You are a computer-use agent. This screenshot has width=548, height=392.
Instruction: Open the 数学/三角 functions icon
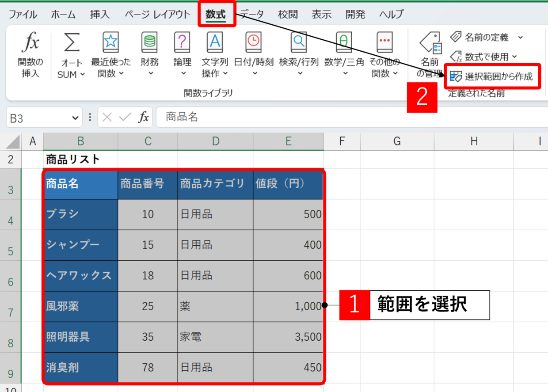(x=344, y=42)
